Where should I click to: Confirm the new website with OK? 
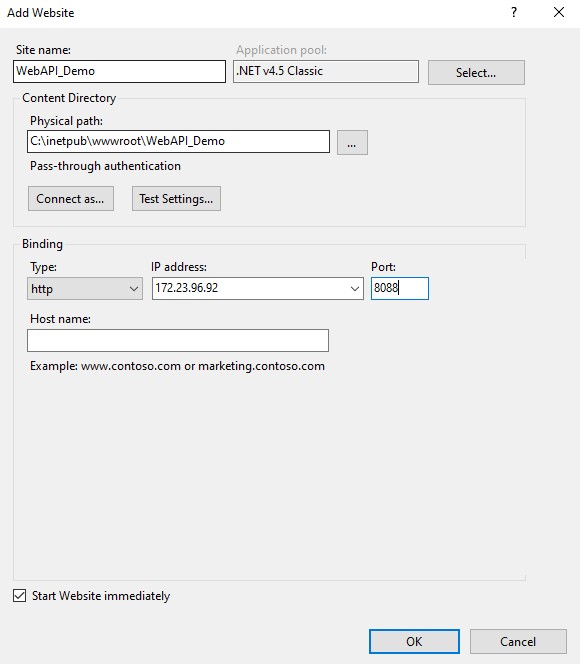[414, 642]
